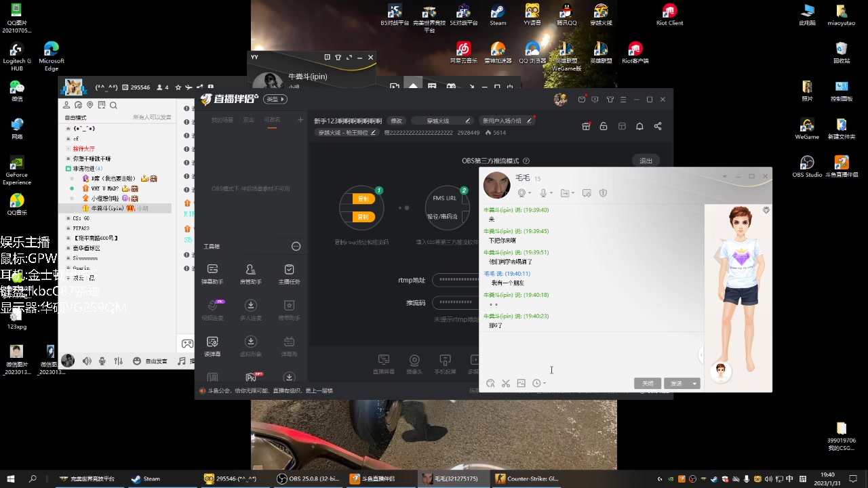The image size is (868, 488).
Task: Open the 房管助手 tool in 直播伴侣
Action: coord(251,274)
